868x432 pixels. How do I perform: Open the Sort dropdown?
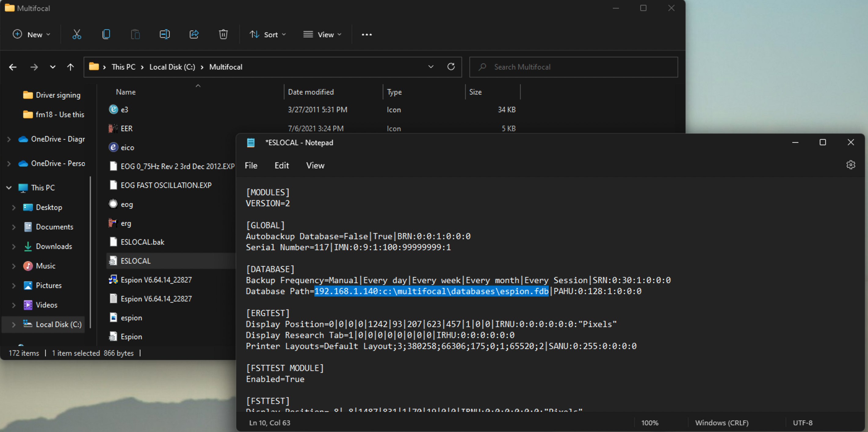click(x=268, y=34)
